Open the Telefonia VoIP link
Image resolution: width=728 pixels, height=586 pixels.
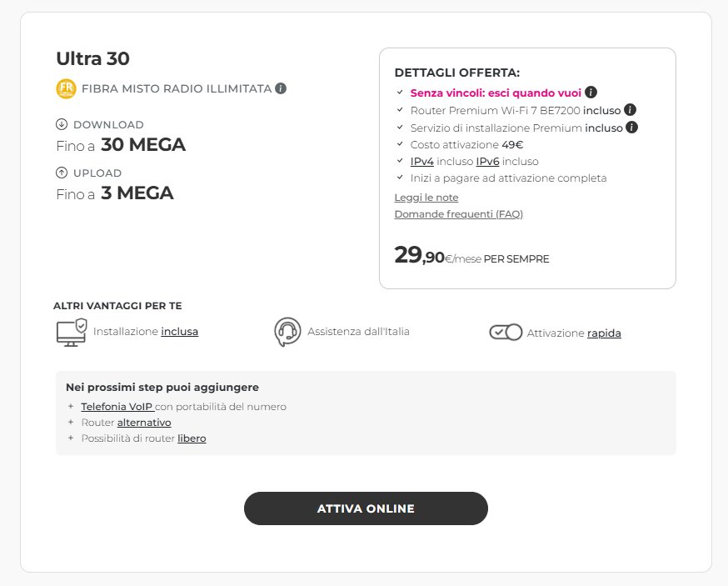pyautogui.click(x=117, y=407)
